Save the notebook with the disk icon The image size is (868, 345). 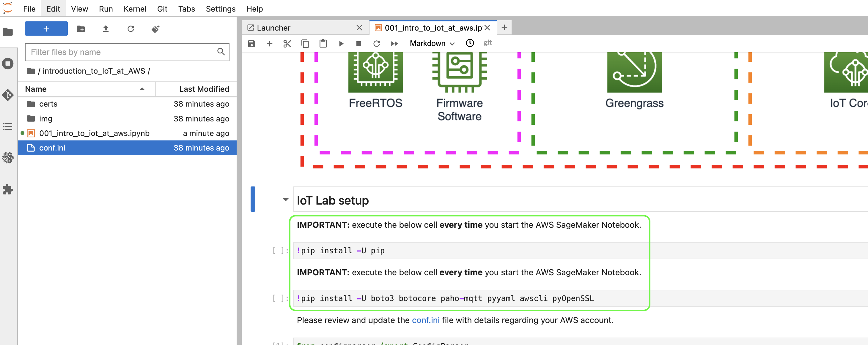[252, 43]
